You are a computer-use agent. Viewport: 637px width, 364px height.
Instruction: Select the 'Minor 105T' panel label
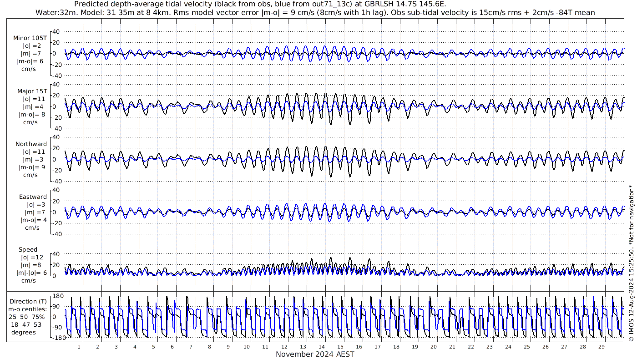(30, 38)
